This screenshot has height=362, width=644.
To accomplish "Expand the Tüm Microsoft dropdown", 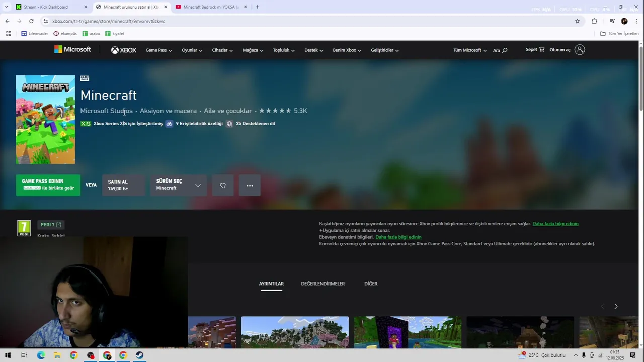I will 469,50.
